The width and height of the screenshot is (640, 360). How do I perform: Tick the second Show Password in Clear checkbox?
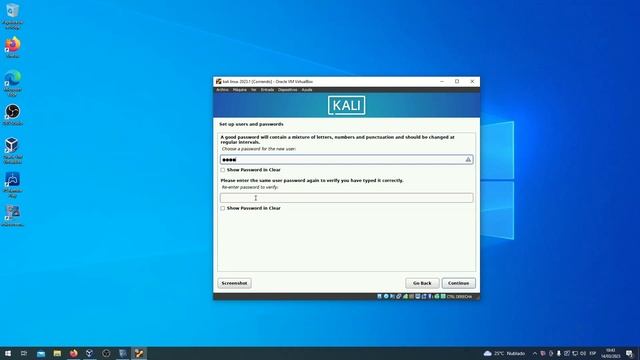click(x=222, y=208)
